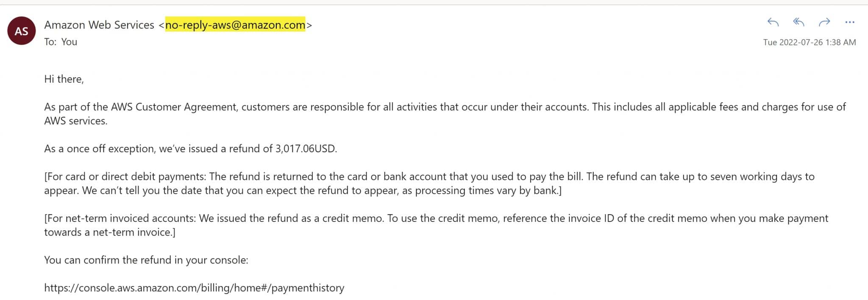Click the net-term invoiced accounts paragraph
Image resolution: width=868 pixels, height=300 pixels.
point(436,225)
